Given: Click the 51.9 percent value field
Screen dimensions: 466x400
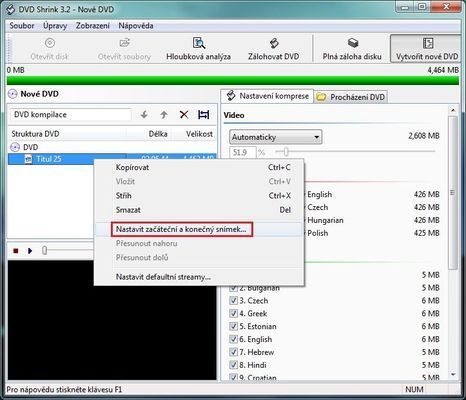Looking at the screenshot, I should [x=242, y=153].
